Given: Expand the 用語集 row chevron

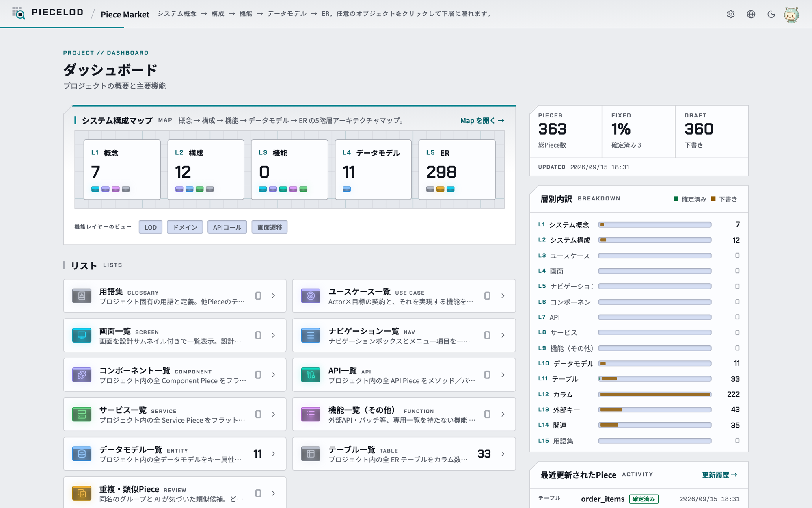Looking at the screenshot, I should [274, 296].
